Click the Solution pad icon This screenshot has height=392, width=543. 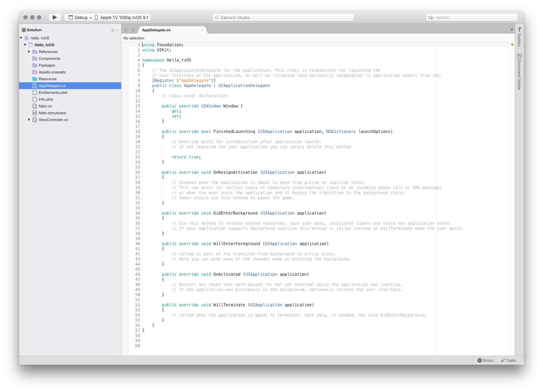click(x=24, y=30)
